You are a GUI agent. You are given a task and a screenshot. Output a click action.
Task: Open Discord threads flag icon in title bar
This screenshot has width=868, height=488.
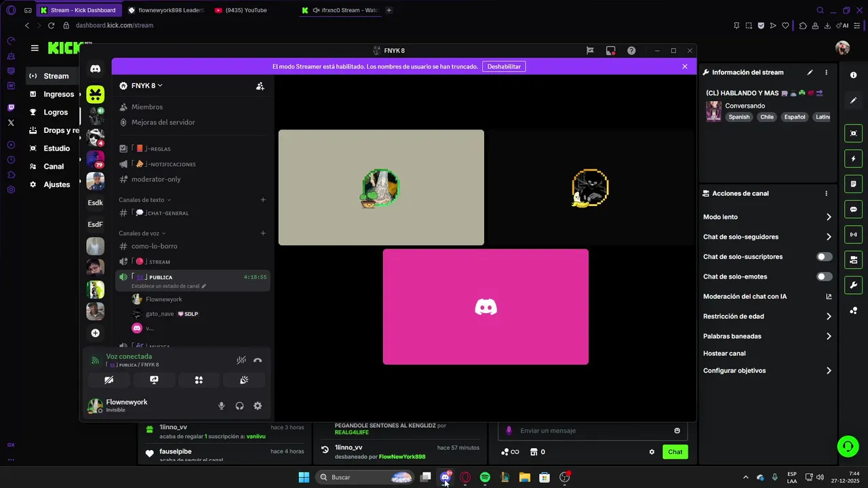point(590,50)
